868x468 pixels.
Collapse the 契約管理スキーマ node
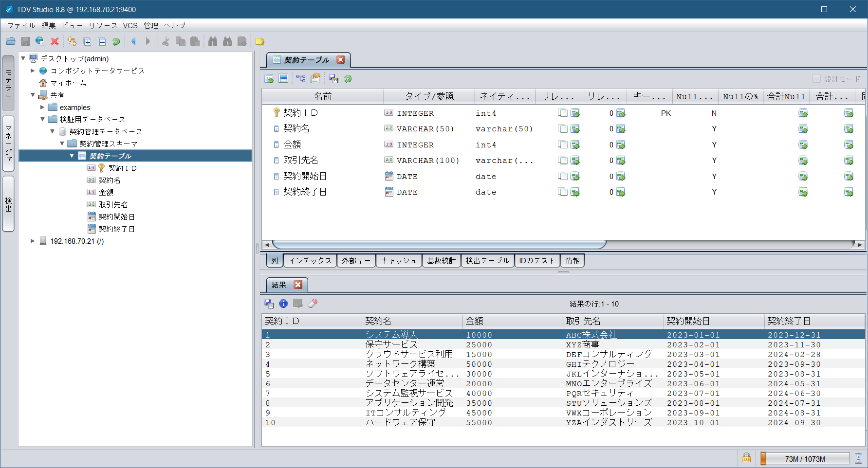[62, 144]
